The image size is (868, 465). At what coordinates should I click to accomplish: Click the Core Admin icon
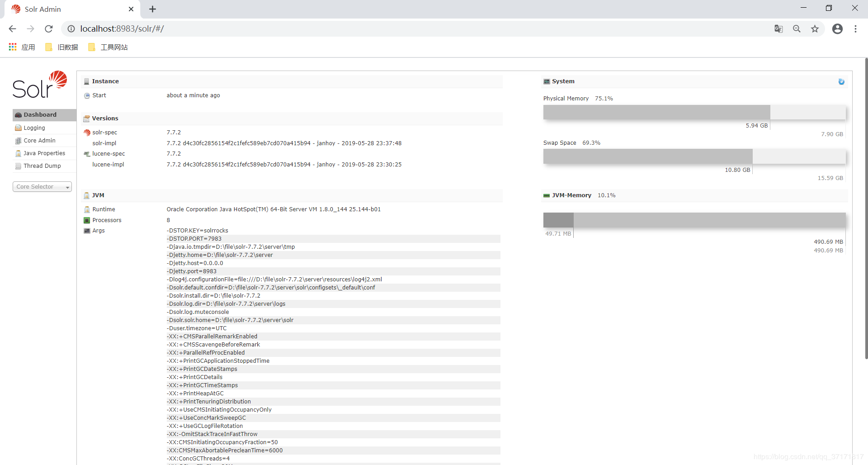pyautogui.click(x=18, y=141)
